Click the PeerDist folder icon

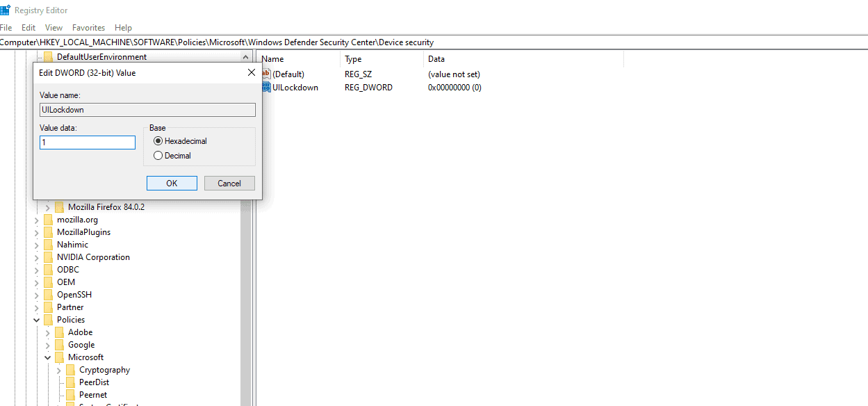70,382
